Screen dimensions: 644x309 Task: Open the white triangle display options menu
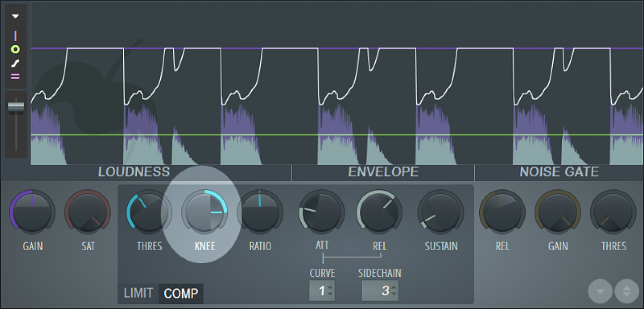pos(16,16)
